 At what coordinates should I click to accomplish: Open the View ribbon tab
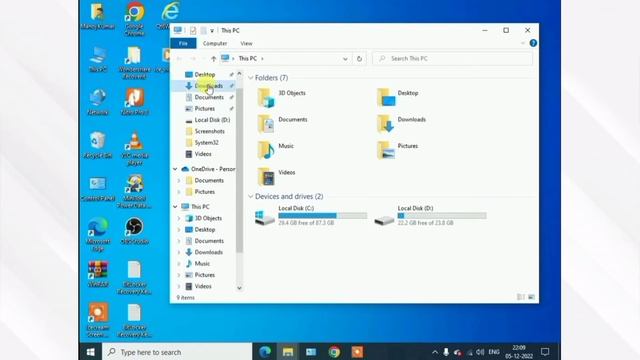(246, 43)
